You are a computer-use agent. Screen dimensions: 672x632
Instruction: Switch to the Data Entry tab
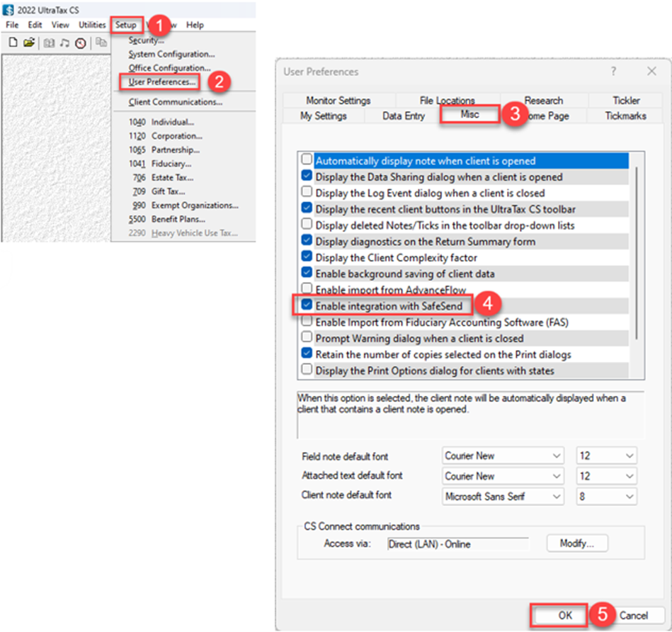point(403,116)
